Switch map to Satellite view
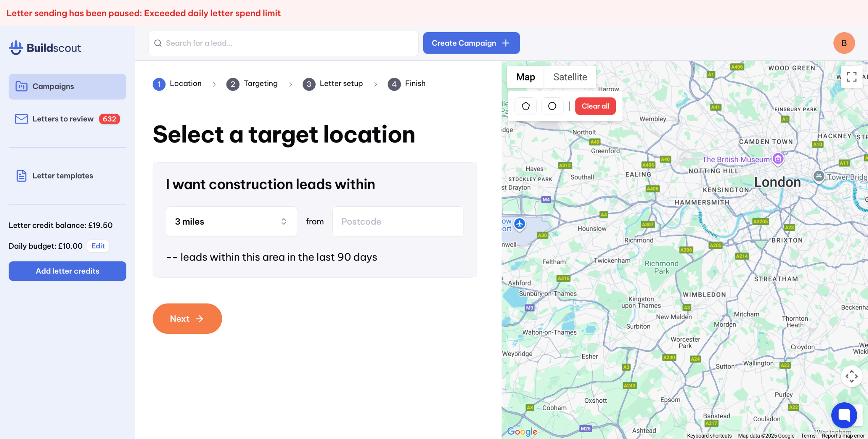Image resolution: width=868 pixels, height=439 pixels. 570,77
